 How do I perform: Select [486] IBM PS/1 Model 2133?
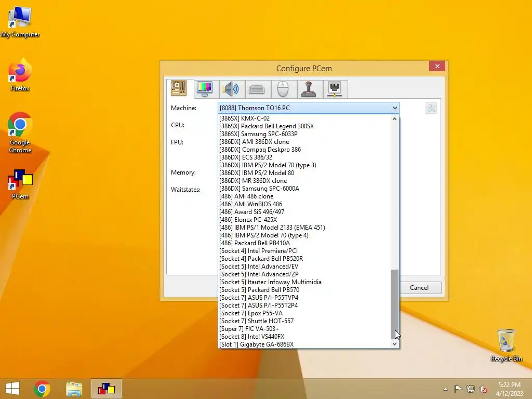304,228
